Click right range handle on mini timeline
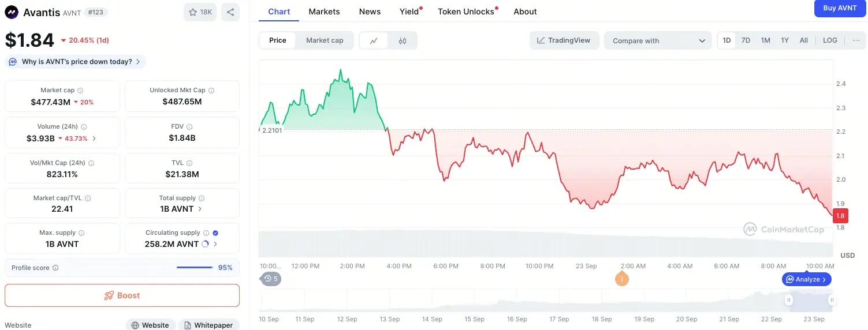Image resolution: width=868 pixels, height=330 pixels. tap(832, 300)
